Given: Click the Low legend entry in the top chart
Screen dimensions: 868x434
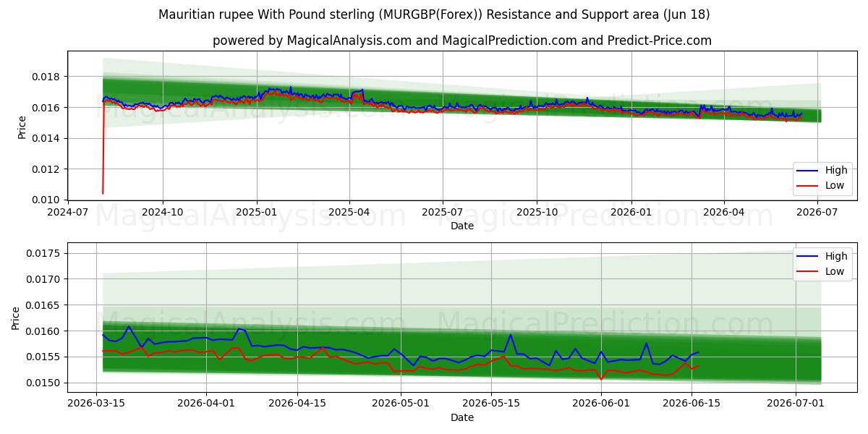Looking at the screenshot, I should pos(823,185).
